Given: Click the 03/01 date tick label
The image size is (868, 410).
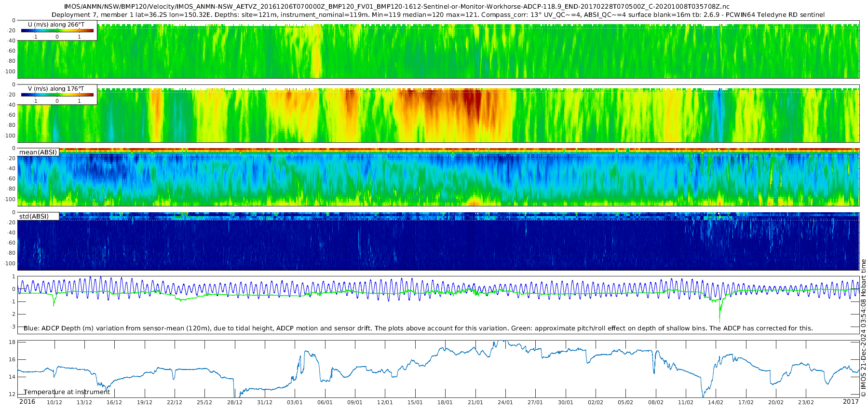Looking at the screenshot, I should pos(295,402).
